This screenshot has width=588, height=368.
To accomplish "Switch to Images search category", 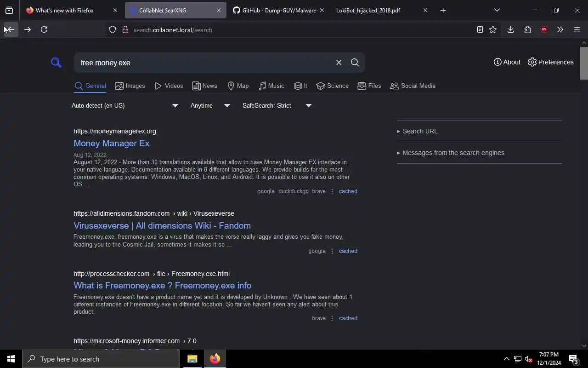I will click(x=130, y=86).
